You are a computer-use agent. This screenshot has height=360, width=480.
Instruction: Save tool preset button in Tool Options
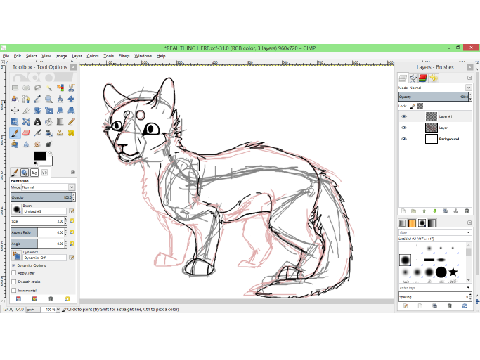(19, 299)
